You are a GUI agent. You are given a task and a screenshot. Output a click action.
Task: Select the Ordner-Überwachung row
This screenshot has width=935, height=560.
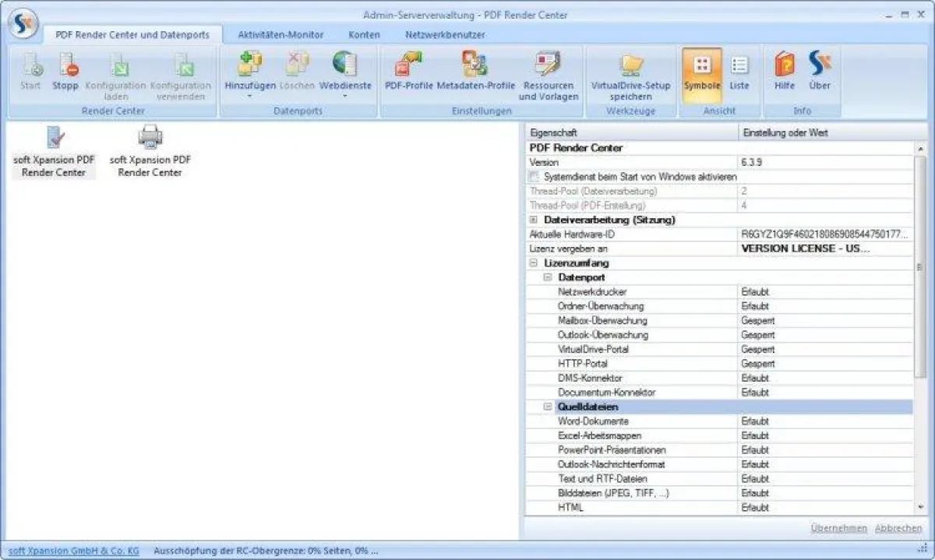point(719,306)
